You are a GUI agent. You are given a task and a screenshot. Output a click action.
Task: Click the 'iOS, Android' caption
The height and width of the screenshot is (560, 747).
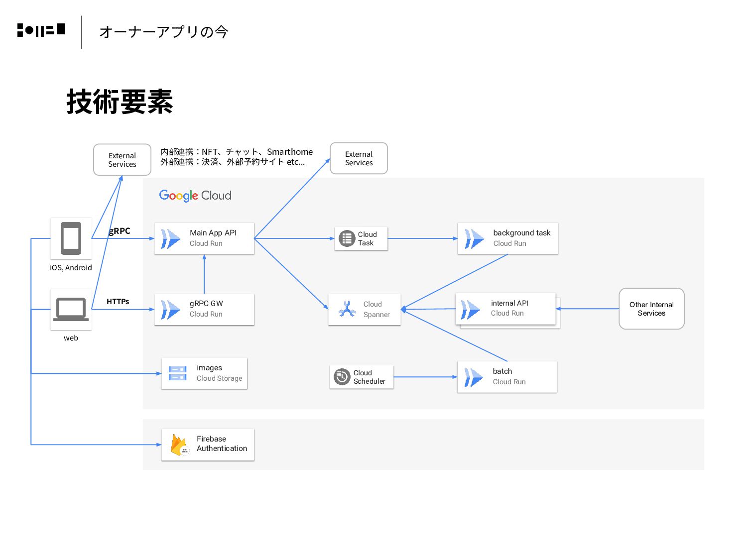[71, 268]
